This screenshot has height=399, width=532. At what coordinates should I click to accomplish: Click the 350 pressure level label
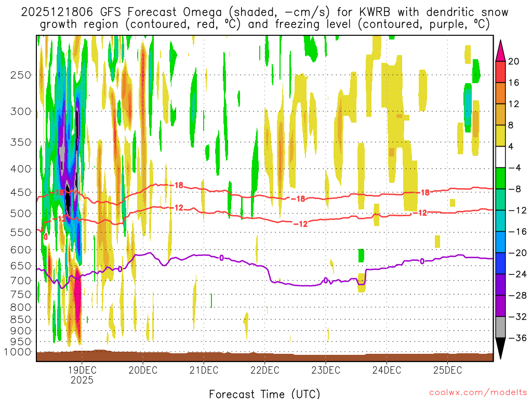tap(21, 142)
